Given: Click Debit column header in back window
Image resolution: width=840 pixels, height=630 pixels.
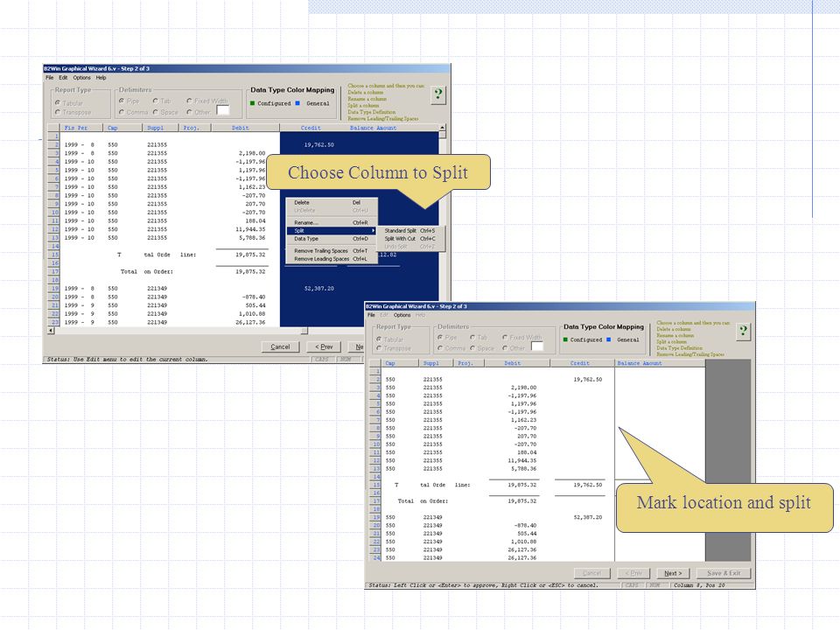Looking at the screenshot, I should tap(245, 128).
